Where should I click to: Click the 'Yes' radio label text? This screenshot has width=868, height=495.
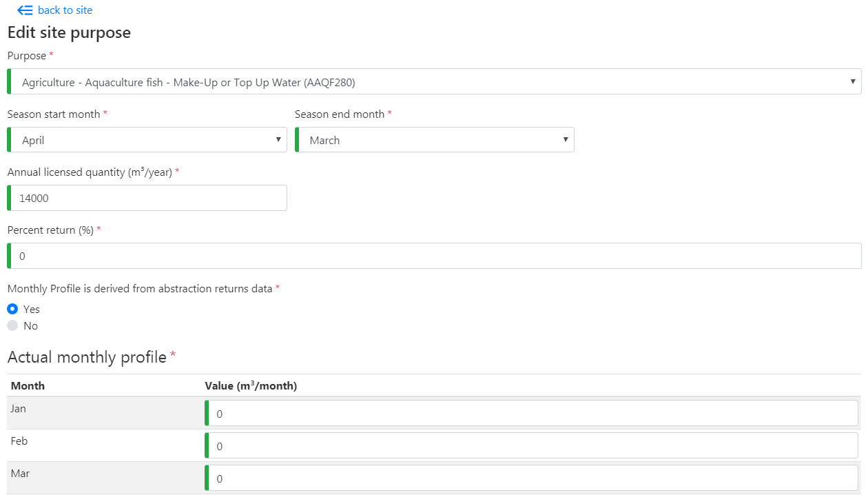(32, 310)
